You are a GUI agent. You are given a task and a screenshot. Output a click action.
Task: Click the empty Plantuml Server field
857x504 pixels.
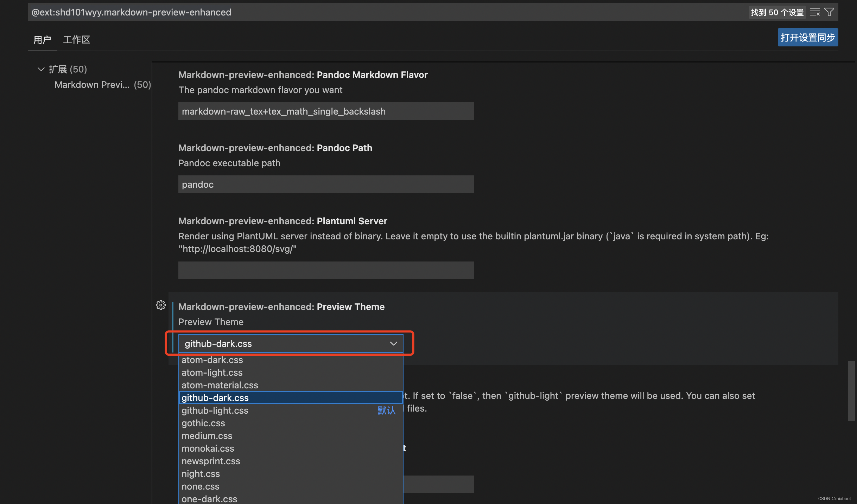pos(326,270)
